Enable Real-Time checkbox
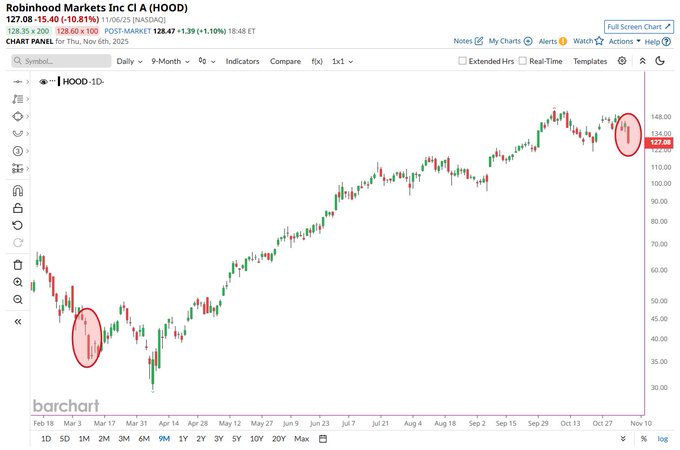Viewport: 680px width, 450px height. point(523,61)
